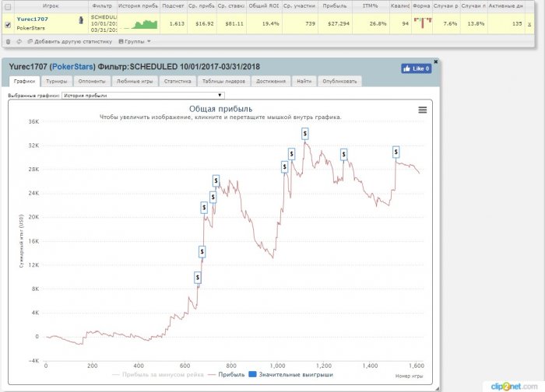Open the Yurec1707 player link
Viewport: 545px width, 392px height.
pyautogui.click(x=33, y=19)
